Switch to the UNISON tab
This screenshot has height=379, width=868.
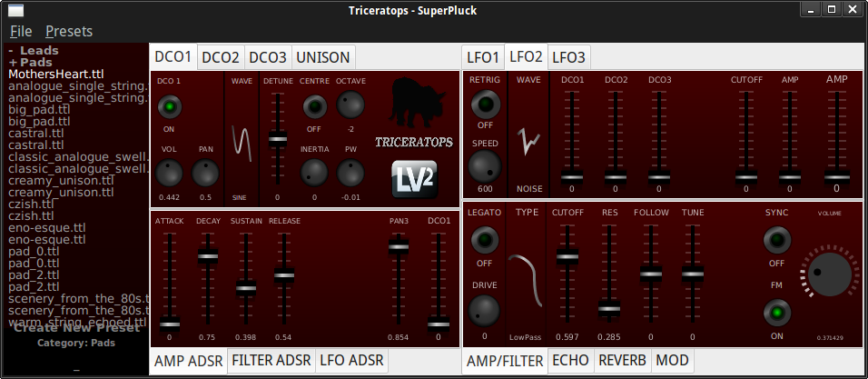coord(323,57)
